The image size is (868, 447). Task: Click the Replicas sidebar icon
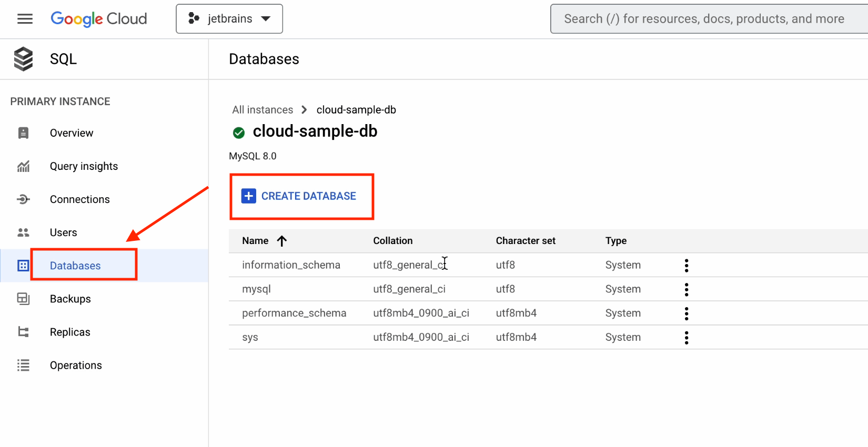click(x=23, y=332)
